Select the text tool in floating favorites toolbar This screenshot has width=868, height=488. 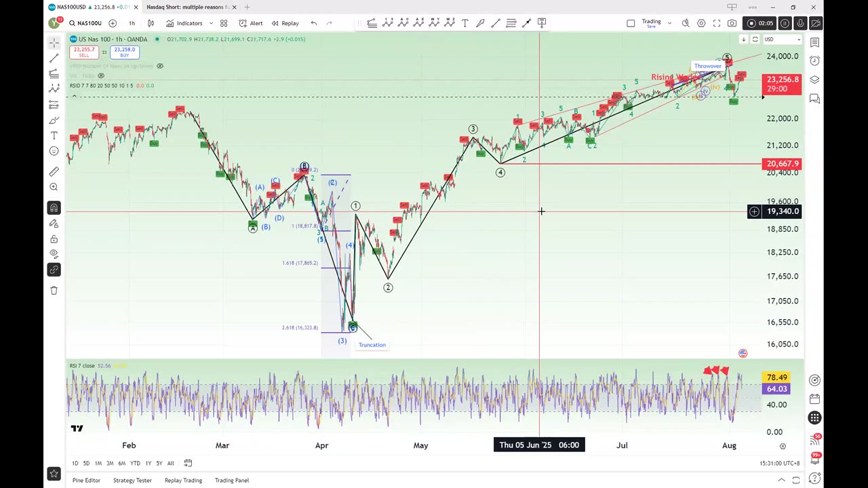pyautogui.click(x=465, y=23)
